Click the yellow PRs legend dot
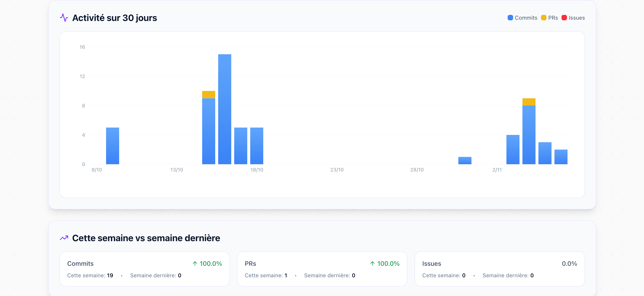The height and width of the screenshot is (296, 644). 544,18
